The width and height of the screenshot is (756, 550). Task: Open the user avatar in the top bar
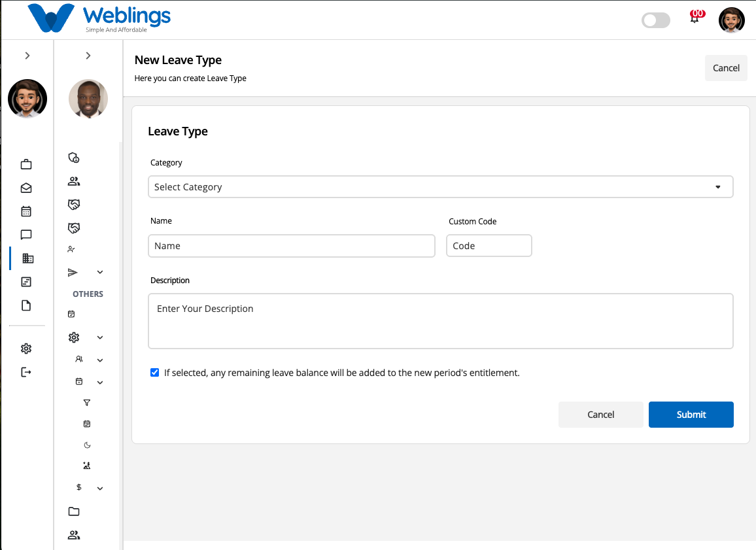point(731,20)
